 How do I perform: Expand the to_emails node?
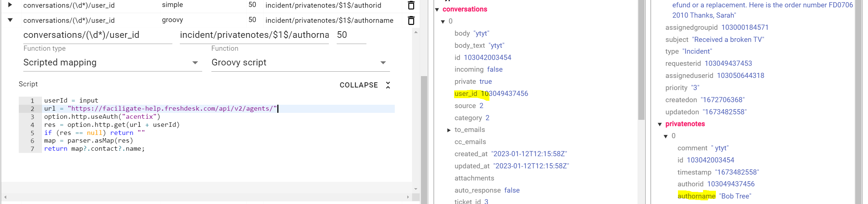tap(449, 130)
